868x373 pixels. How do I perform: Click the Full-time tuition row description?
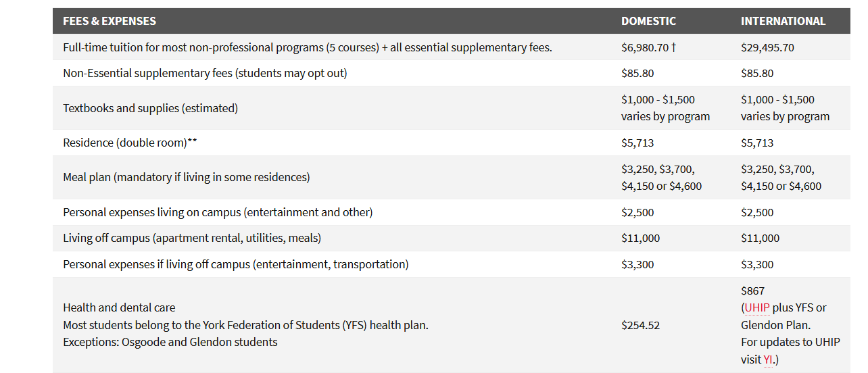[x=307, y=48]
